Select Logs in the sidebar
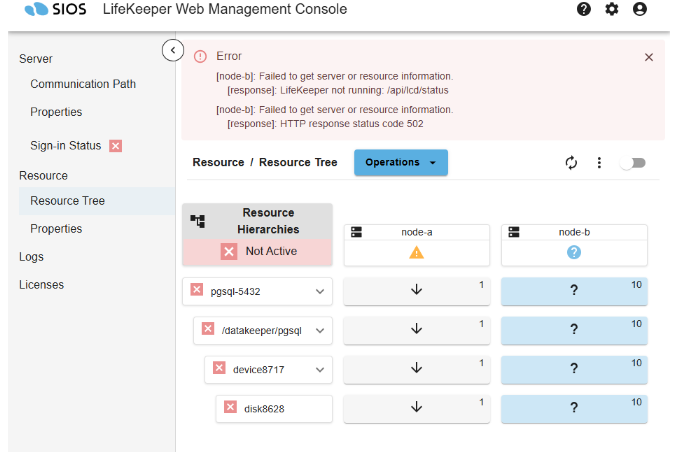This screenshot has height=454, width=682. 31,257
